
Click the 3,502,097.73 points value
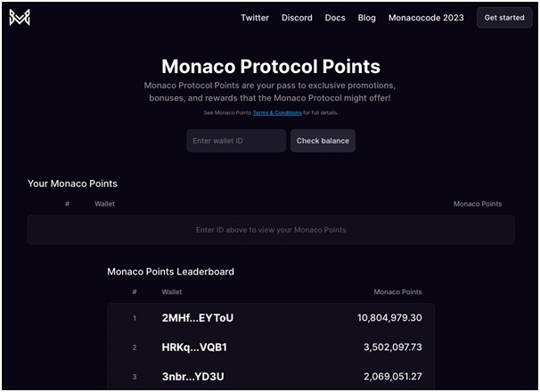click(x=393, y=347)
